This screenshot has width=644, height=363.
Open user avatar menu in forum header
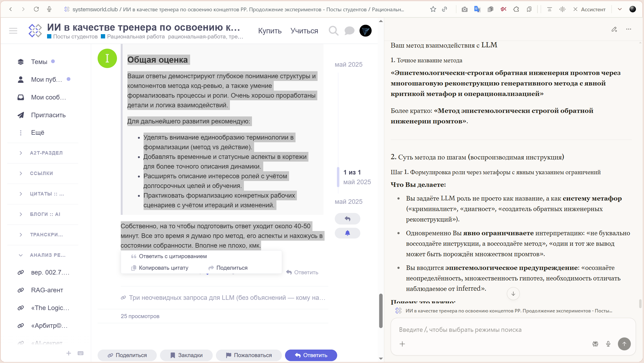coord(365,31)
